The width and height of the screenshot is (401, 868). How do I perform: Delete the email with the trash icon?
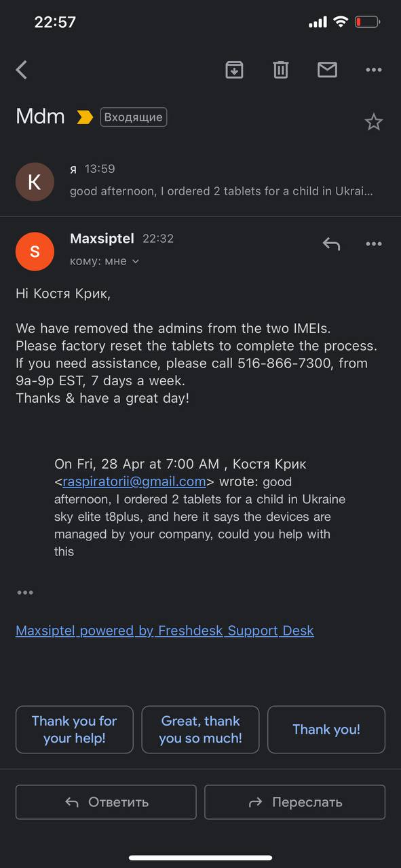281,69
